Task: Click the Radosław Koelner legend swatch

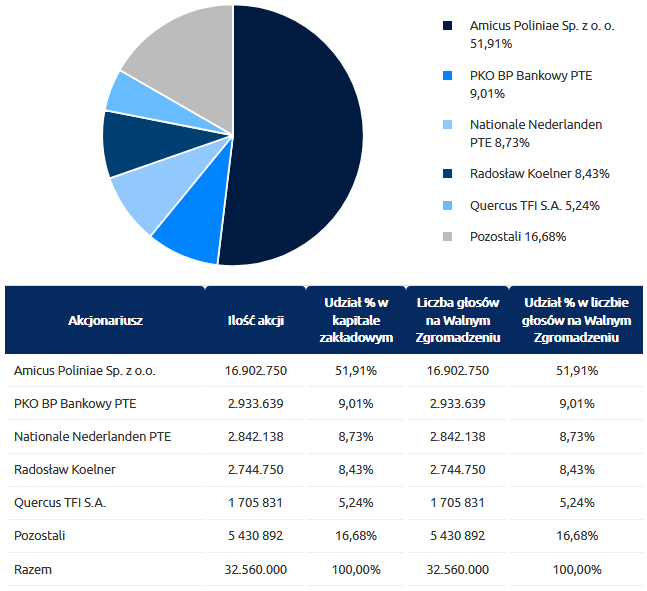Action: coord(447,174)
